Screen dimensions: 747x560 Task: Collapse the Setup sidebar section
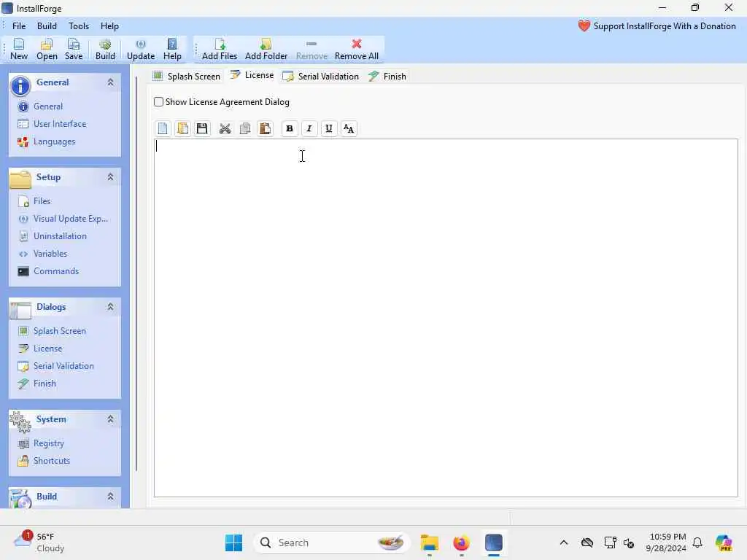coord(111,177)
